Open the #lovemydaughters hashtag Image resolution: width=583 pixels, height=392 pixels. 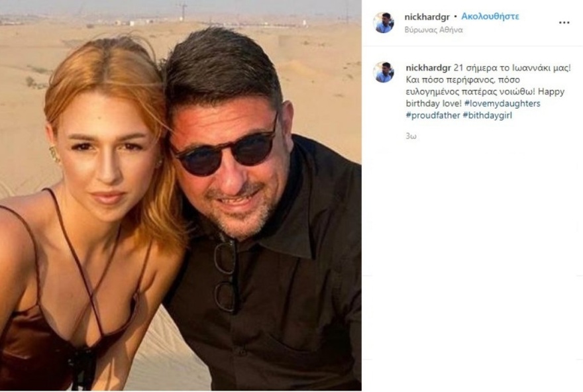502,103
